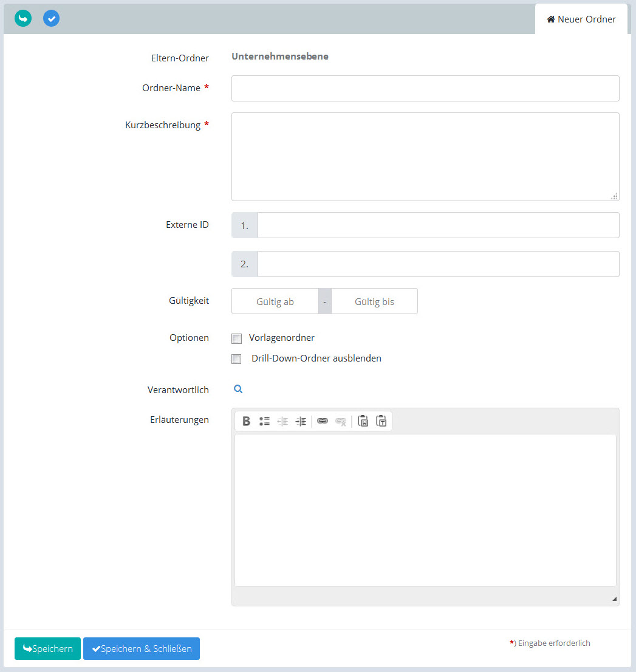Open the Gültig ab date field

pos(275,301)
